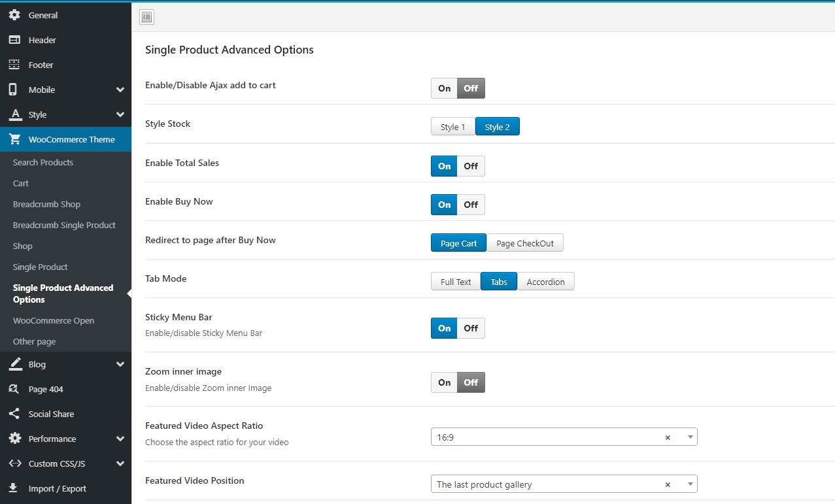The image size is (835, 504).
Task: Choose Accordion for Tab Mode
Action: 545,282
